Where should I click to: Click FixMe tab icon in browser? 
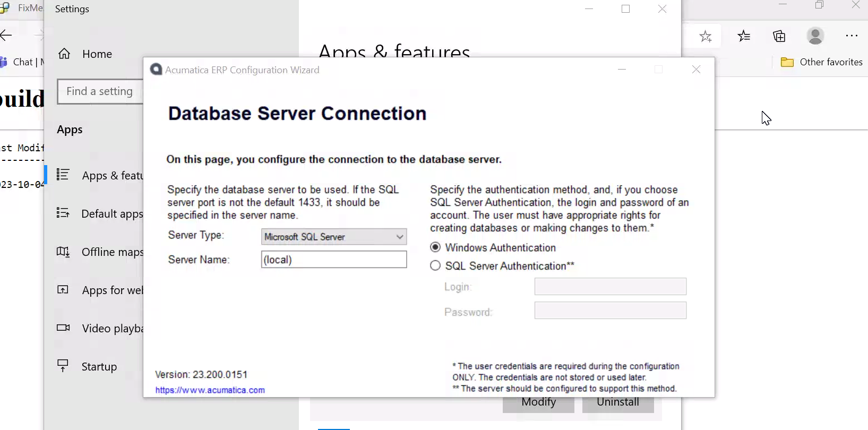tap(5, 8)
